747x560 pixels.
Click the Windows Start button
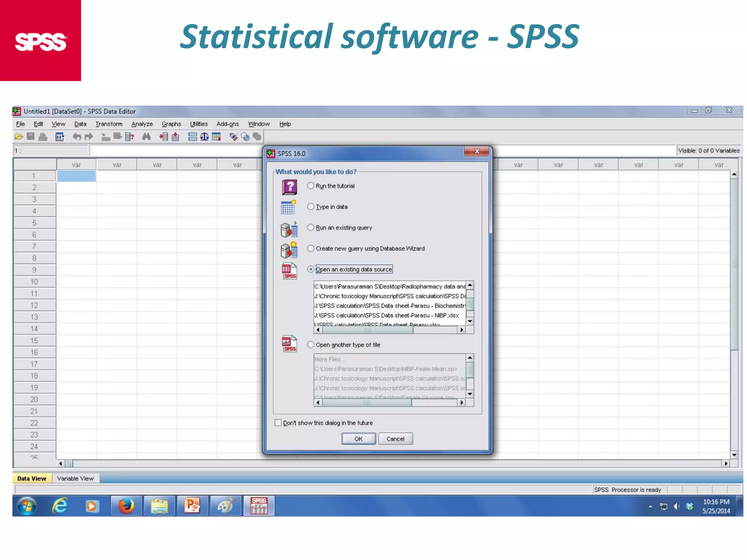tap(27, 506)
